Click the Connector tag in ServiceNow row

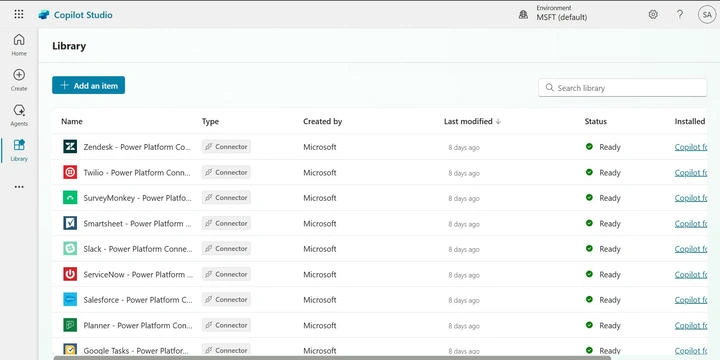(x=226, y=274)
